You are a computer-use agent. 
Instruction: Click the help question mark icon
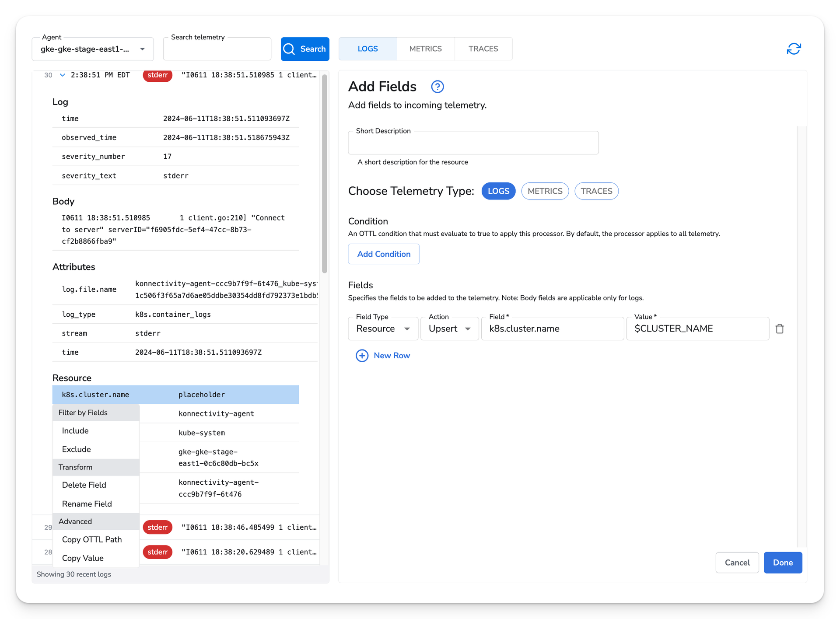point(437,87)
